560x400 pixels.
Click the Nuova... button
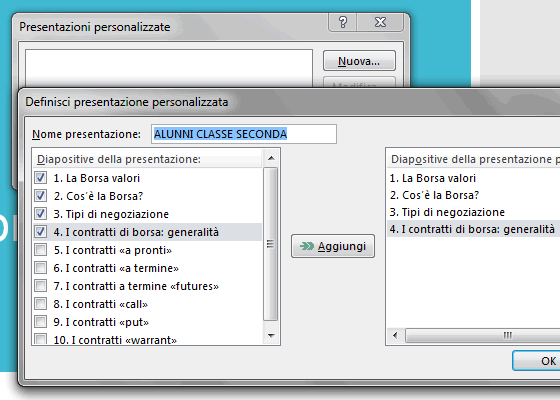pyautogui.click(x=359, y=61)
